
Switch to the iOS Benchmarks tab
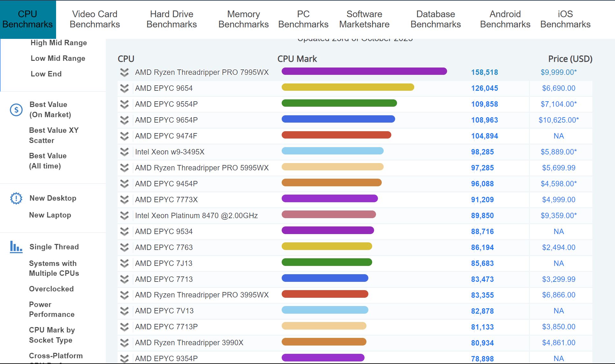[x=565, y=19]
